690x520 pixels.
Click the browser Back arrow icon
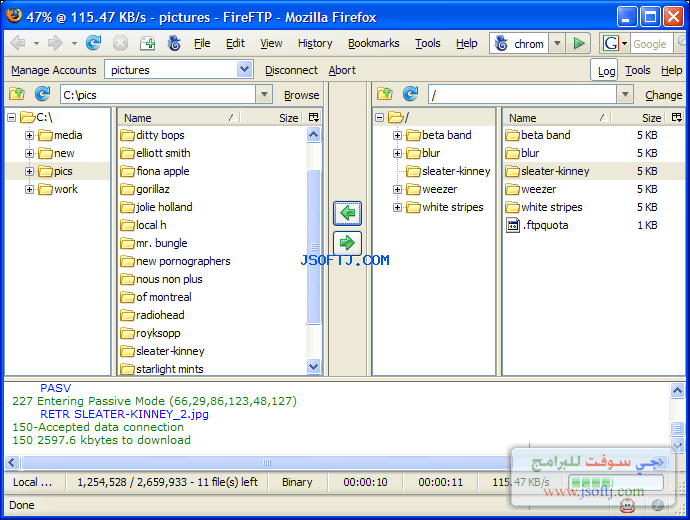(18, 43)
